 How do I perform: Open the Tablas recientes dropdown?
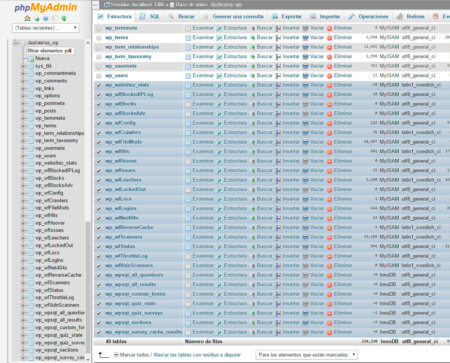[x=46, y=28]
